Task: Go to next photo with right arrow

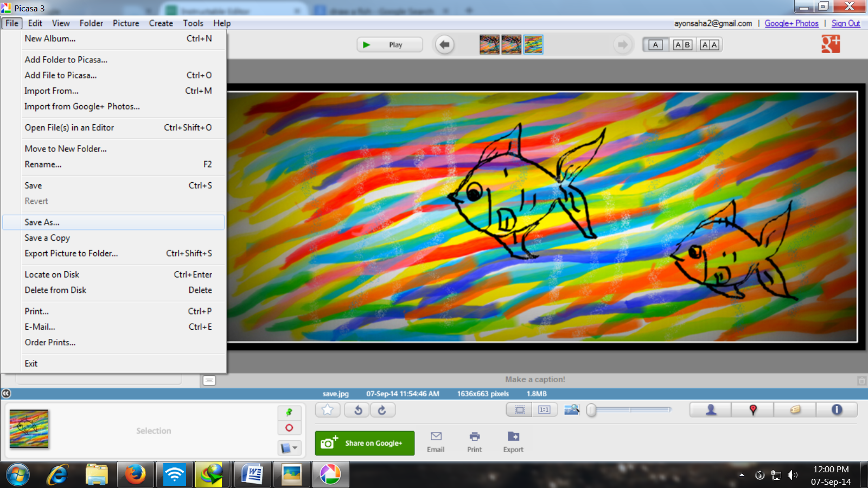Action: tap(622, 44)
